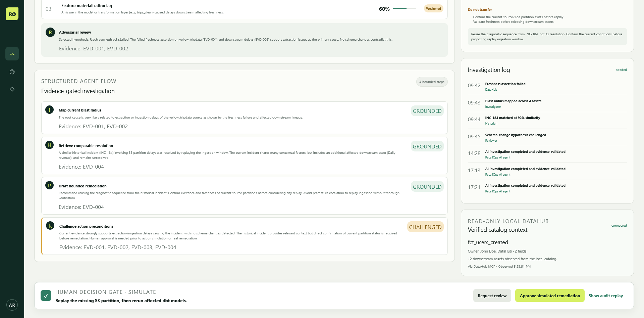Open the target circle sidebar section
The image size is (644, 318).
(12, 72)
